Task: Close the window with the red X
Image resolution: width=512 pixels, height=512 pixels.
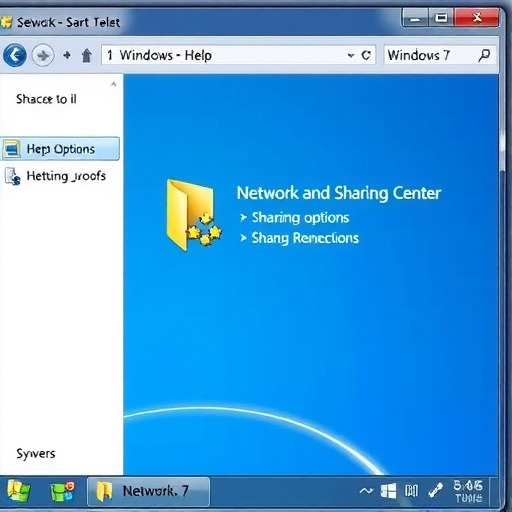Action: click(x=477, y=18)
